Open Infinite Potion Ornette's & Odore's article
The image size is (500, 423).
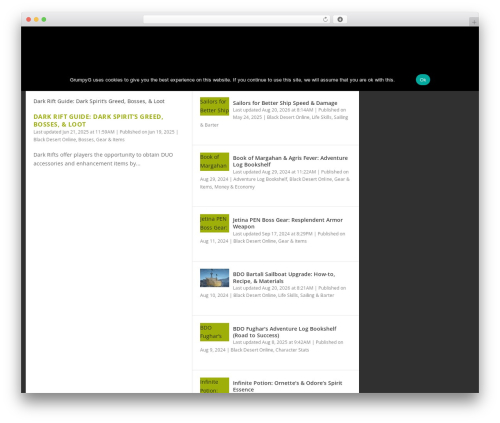[287, 386]
